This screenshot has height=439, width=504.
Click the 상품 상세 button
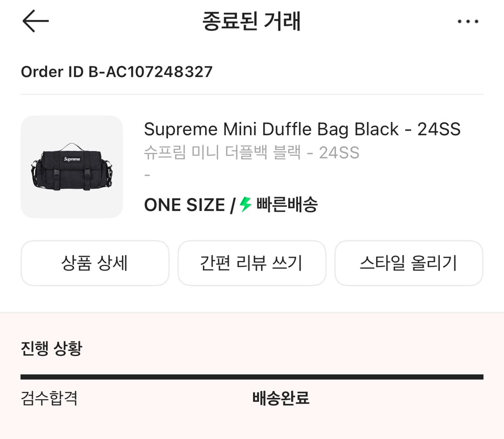95,263
